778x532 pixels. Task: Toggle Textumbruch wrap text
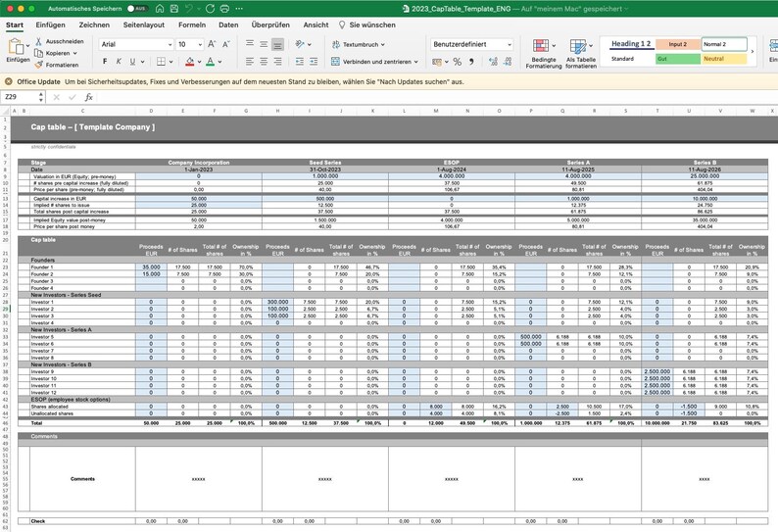pos(359,44)
